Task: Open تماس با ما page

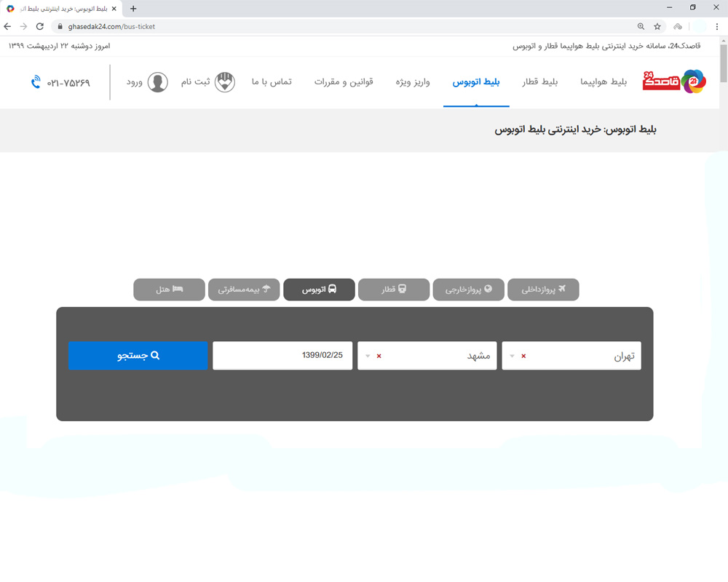Action: pos(272,82)
